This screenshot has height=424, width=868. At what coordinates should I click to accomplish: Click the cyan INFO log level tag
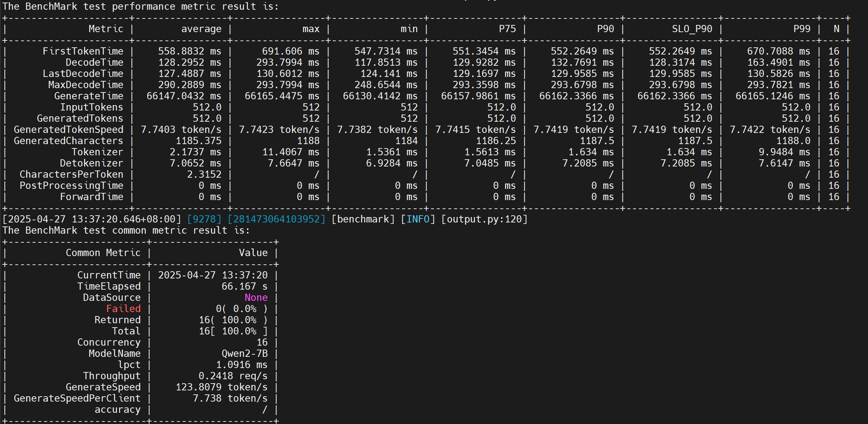418,219
